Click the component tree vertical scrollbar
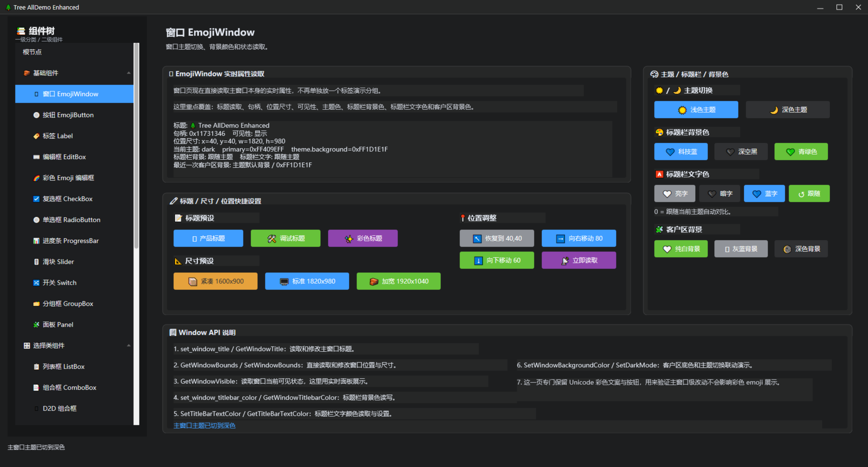Viewport: 868px width, 467px height. tap(136, 145)
